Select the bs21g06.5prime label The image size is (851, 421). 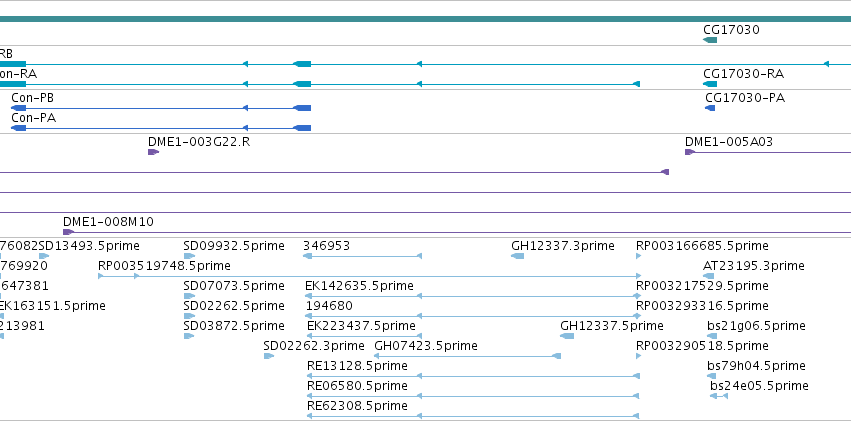coord(757,326)
